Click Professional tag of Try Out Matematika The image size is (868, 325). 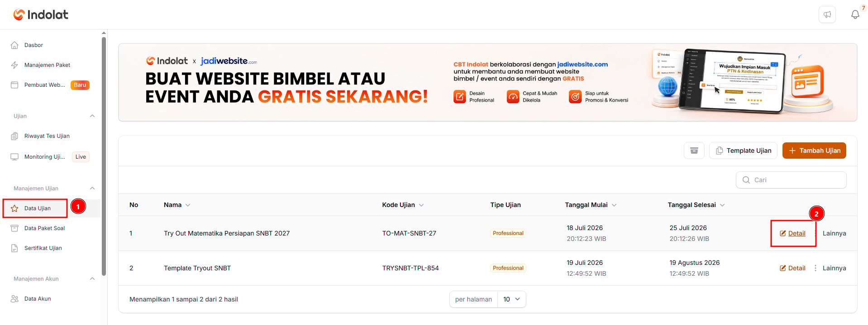coord(508,233)
